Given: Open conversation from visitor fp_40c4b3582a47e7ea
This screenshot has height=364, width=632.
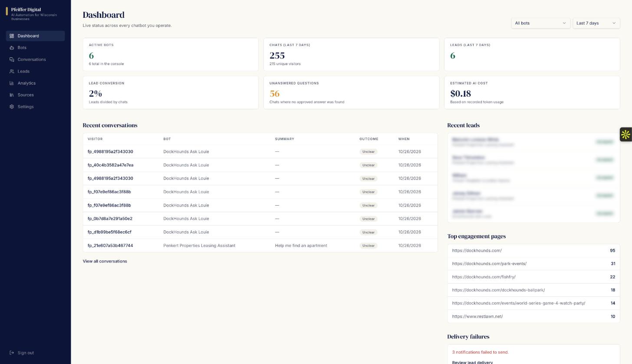Looking at the screenshot, I should click(110, 165).
